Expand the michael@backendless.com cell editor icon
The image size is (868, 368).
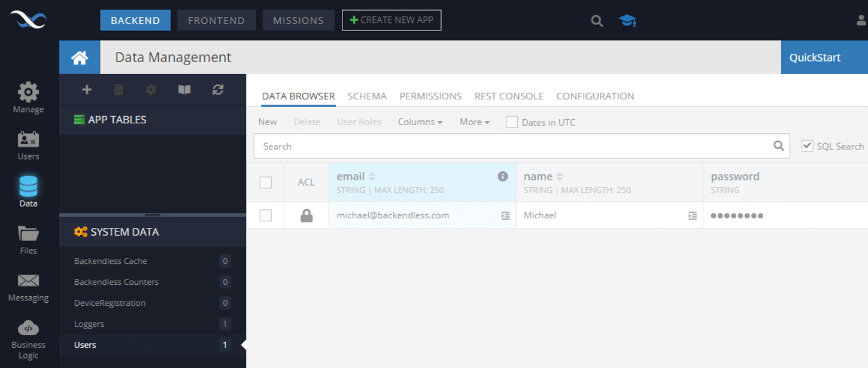(x=506, y=215)
